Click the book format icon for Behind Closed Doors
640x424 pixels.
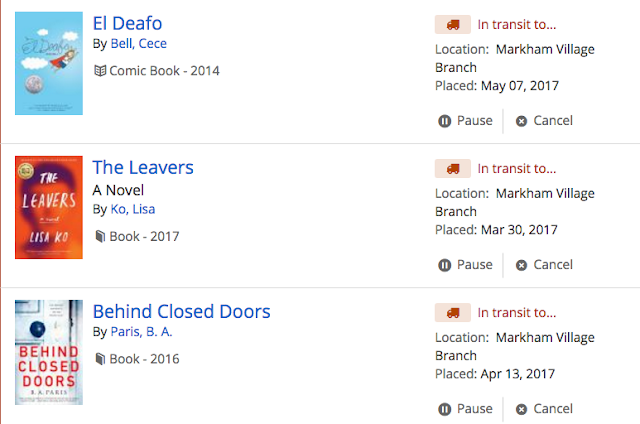click(100, 358)
